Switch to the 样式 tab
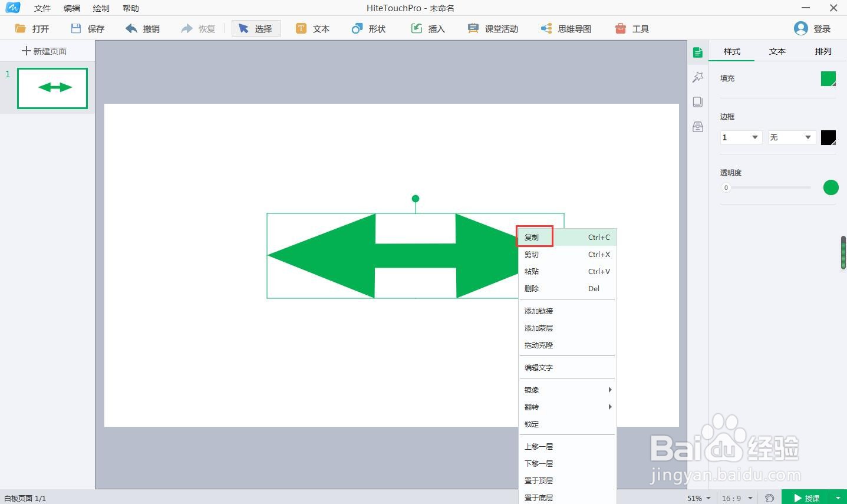Viewport: 847px width, 504px height. (x=731, y=51)
